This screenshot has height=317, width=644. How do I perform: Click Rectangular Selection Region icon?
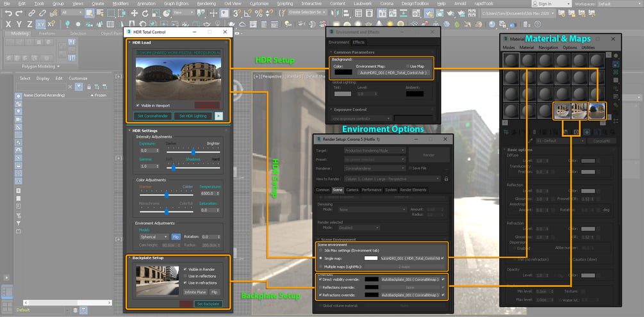111,13
